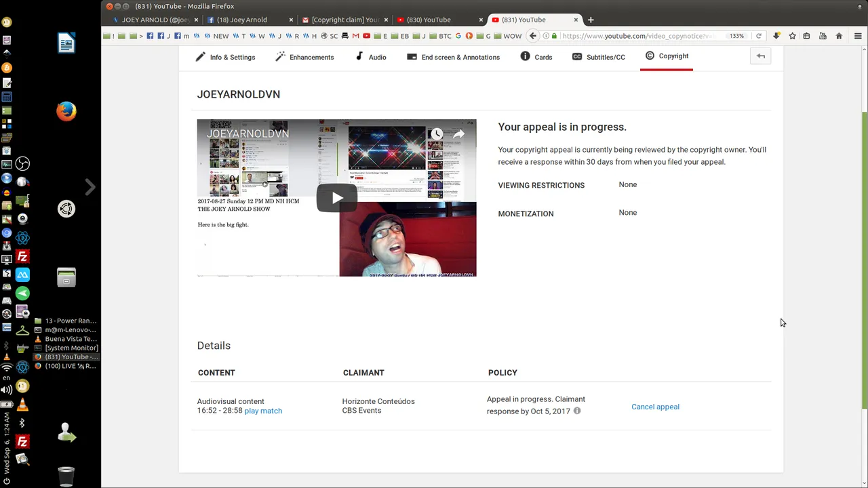Click Cancel appeal link
The height and width of the screenshot is (488, 868).
[655, 407]
